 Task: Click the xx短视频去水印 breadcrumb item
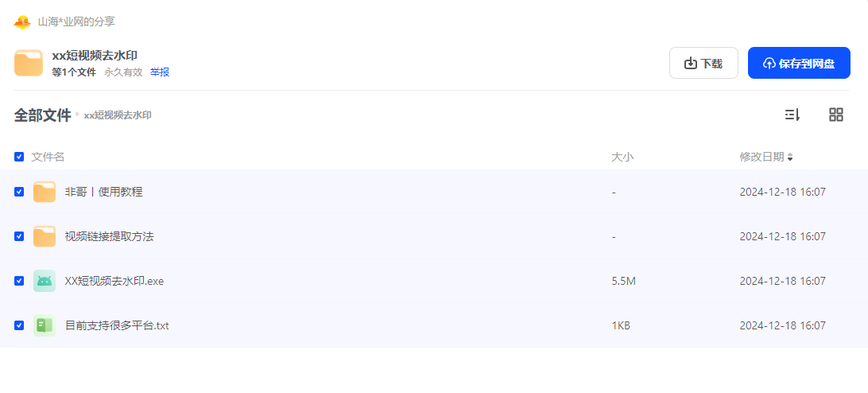click(118, 115)
